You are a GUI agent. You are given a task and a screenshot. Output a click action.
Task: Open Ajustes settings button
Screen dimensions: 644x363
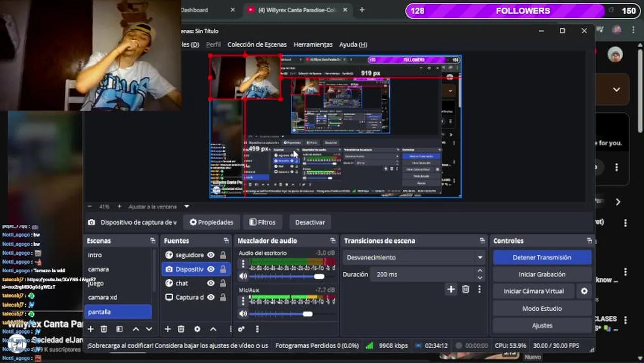point(542,326)
